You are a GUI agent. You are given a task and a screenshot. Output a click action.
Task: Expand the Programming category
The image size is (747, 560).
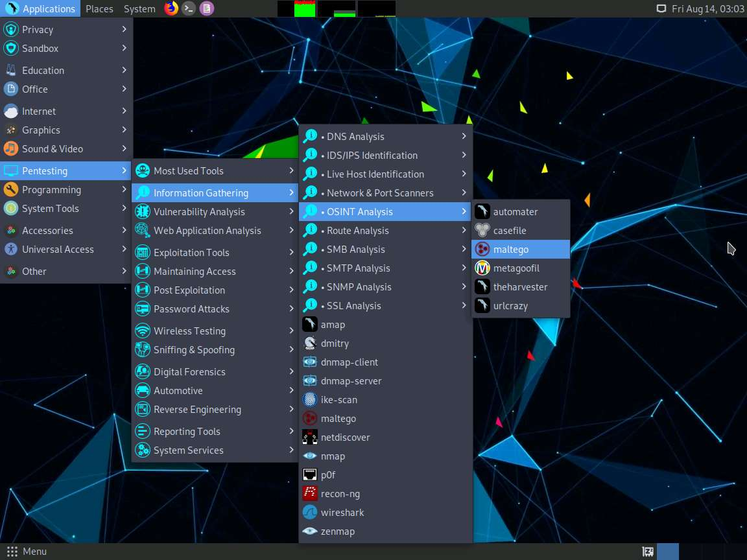(65, 189)
